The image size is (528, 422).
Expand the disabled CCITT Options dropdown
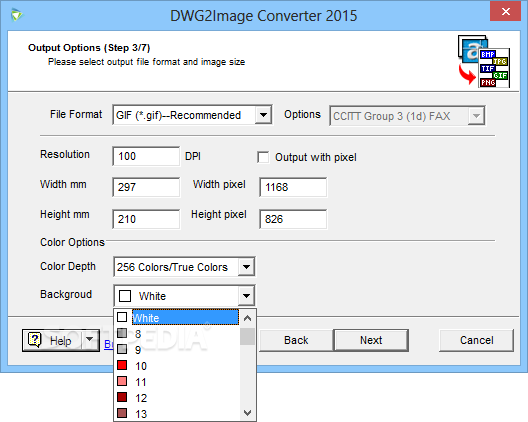pyautogui.click(x=476, y=116)
